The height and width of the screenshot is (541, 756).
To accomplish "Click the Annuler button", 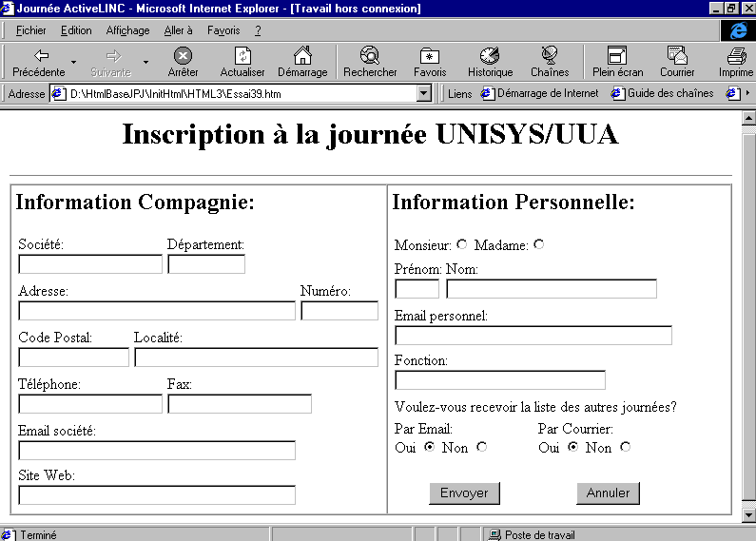I will click(608, 493).
